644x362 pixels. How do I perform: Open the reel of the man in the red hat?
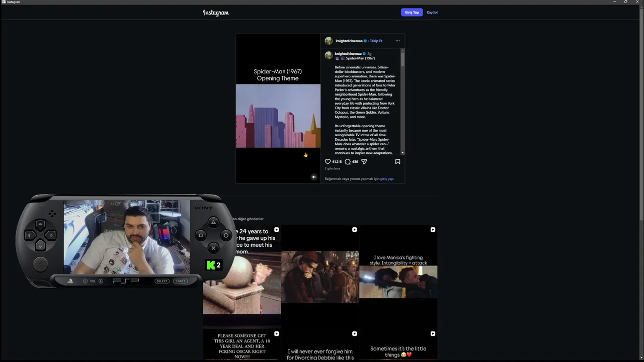click(x=320, y=277)
